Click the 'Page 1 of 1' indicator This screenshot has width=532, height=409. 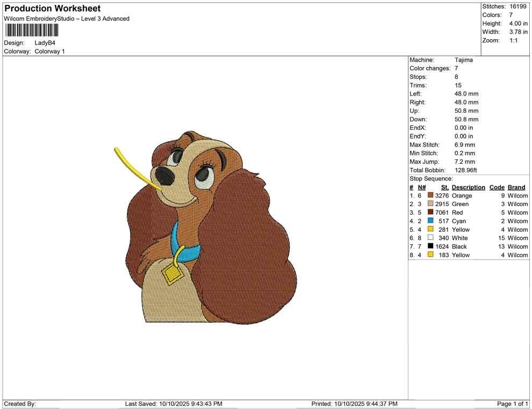512,404
